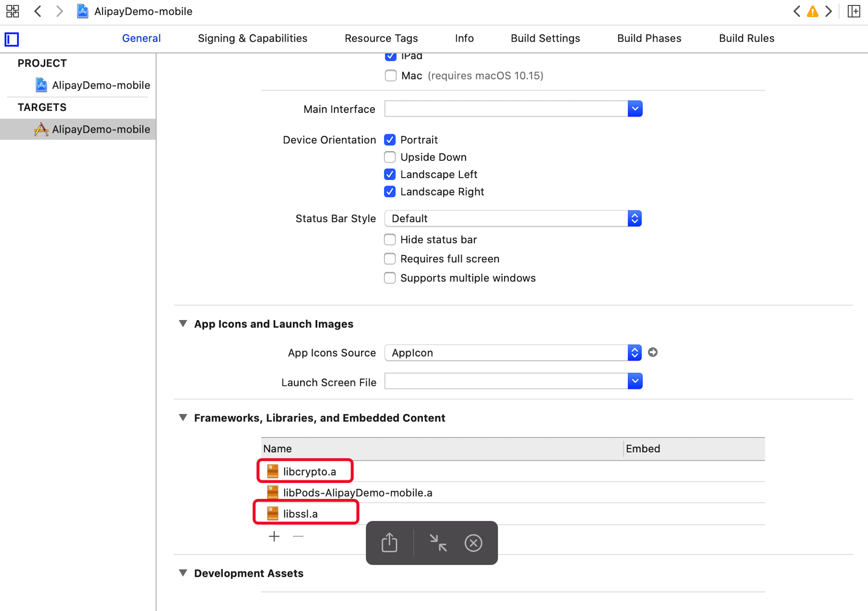Open the related items grid menu
Viewport: 868px width, 611px height.
pos(12,11)
